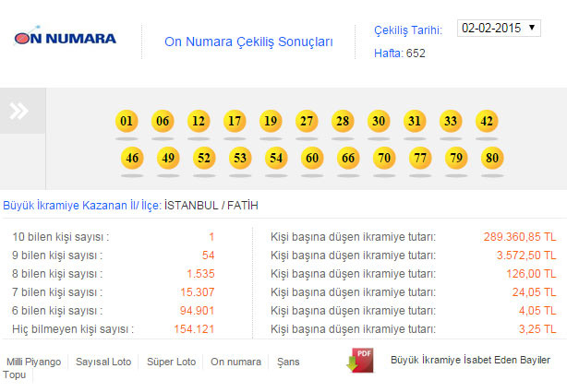Select the yellow ball numbered 49
Viewport: 567px width, 392px height.
168,158
